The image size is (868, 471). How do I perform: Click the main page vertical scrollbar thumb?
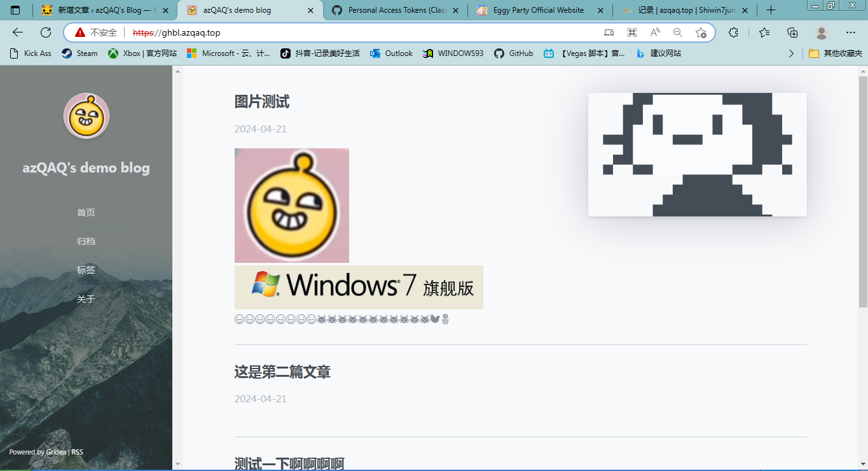(x=863, y=192)
